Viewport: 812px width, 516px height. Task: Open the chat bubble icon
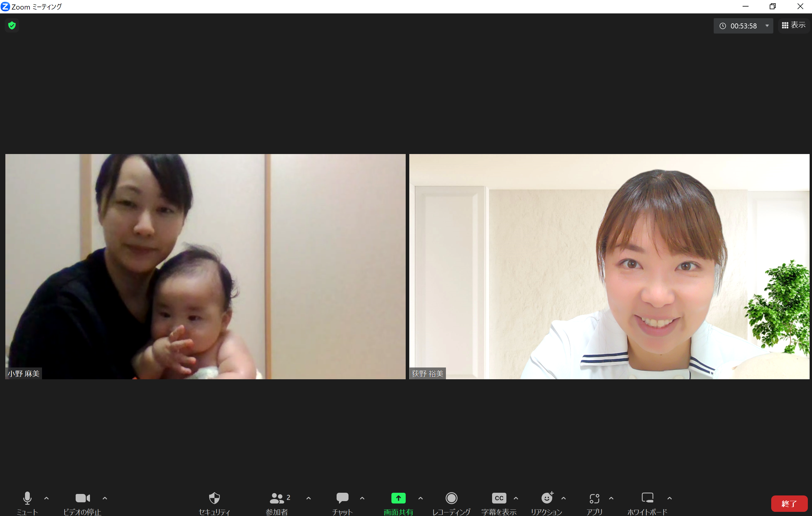[x=342, y=498]
